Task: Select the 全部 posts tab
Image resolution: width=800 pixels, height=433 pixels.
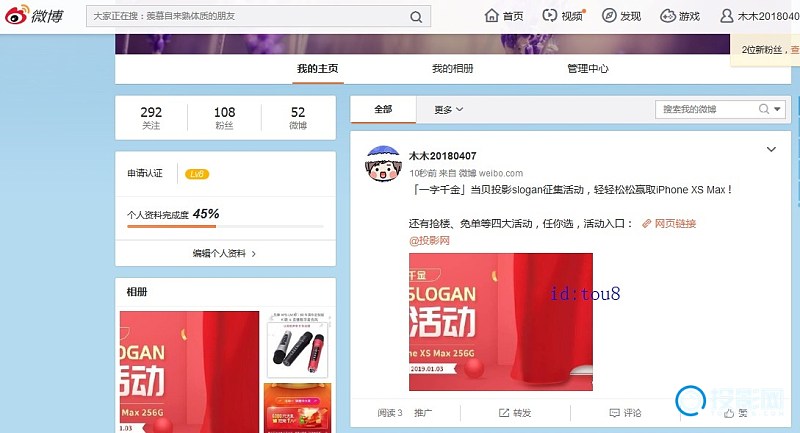Action: tap(383, 110)
